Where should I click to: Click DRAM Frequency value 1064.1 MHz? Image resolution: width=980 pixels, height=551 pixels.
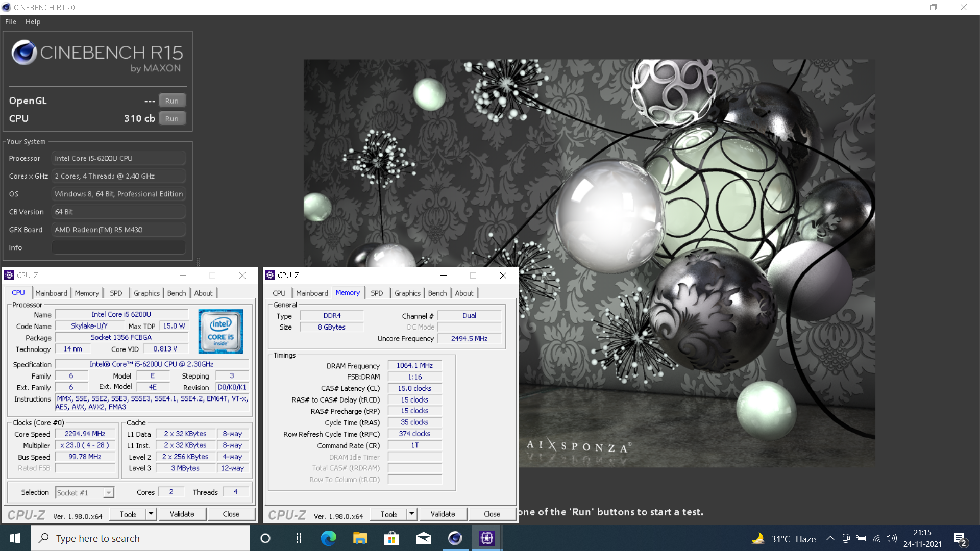(414, 365)
